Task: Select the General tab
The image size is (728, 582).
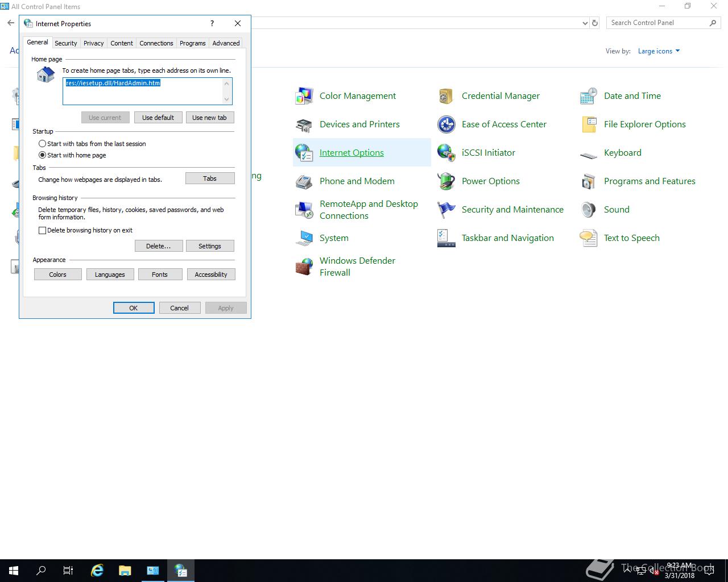Action: coord(38,42)
